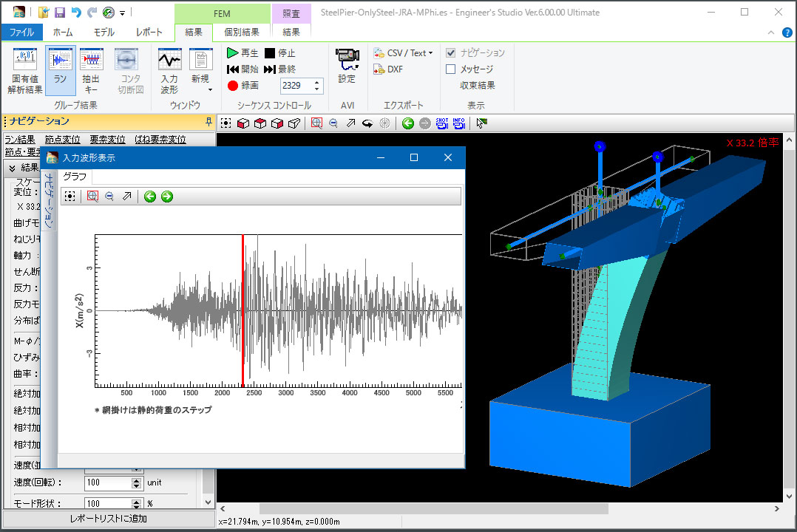Viewport: 797px width, 532px height.
Task: Click the INFO icon in view toolbar
Action: pos(458,123)
